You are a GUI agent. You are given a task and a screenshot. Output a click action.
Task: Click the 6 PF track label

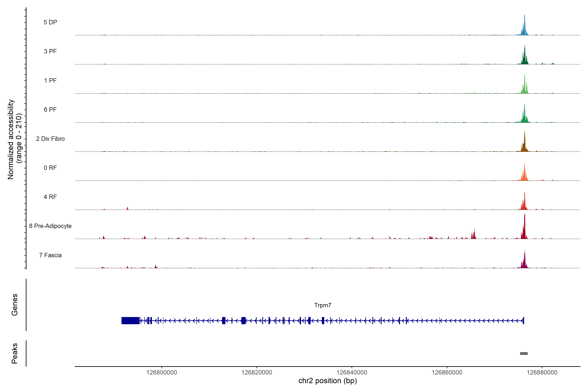tap(50, 109)
